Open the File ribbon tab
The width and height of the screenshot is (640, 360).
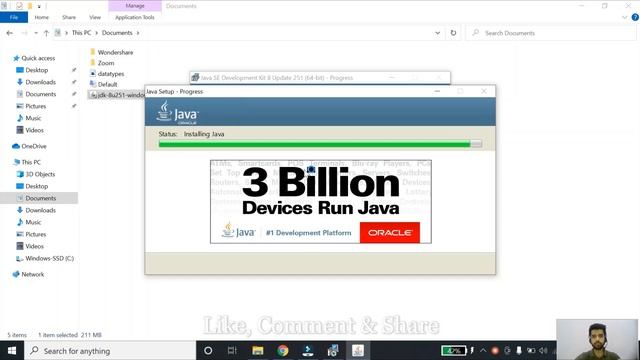pyautogui.click(x=14, y=17)
